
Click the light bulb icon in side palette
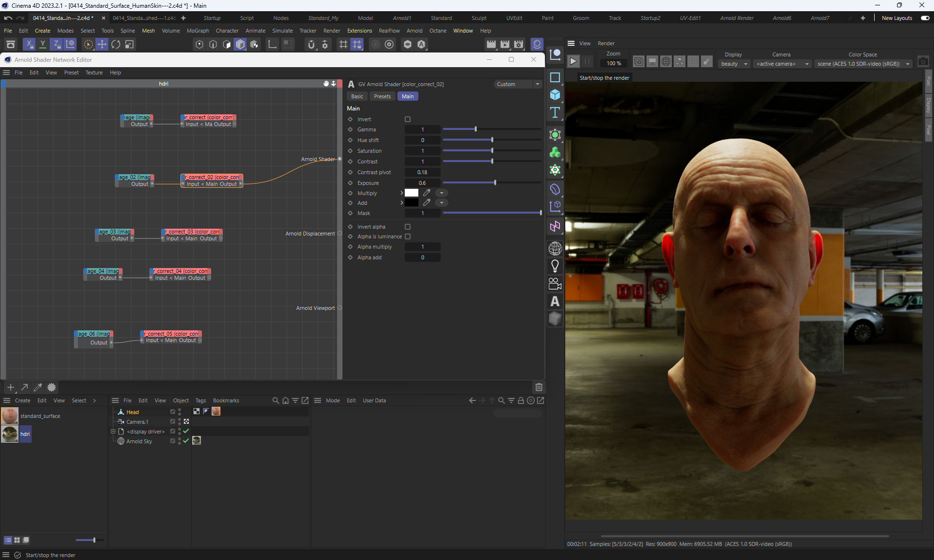pos(555,266)
